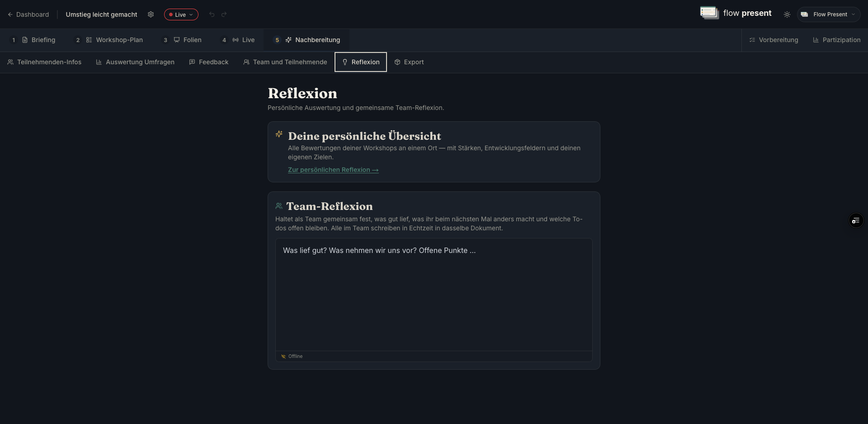
Task: Open workshop settings gear icon
Action: [x=151, y=14]
